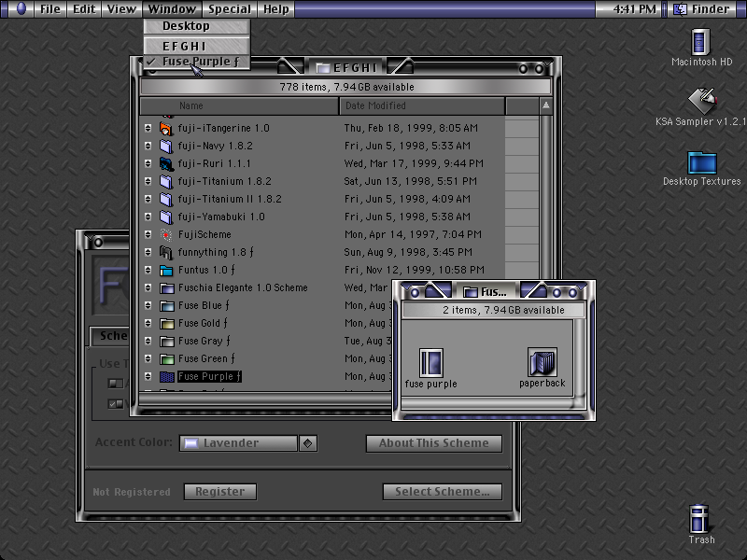Open the Special menu

229,9
